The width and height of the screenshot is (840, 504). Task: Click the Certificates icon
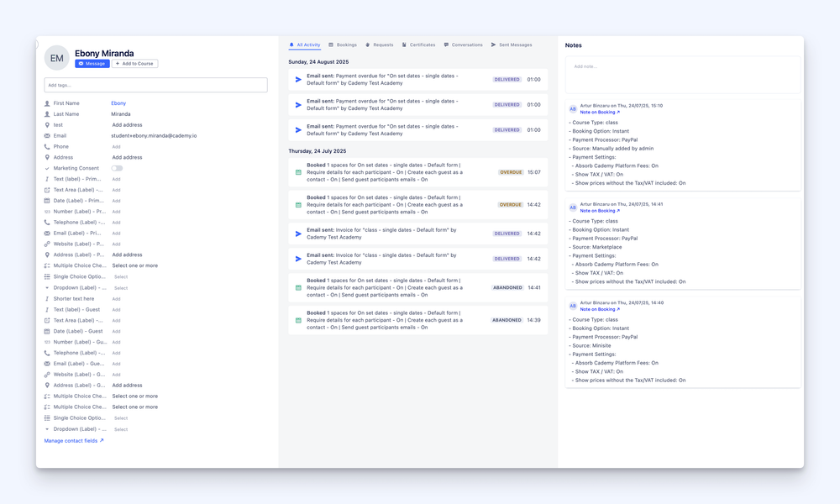(404, 45)
